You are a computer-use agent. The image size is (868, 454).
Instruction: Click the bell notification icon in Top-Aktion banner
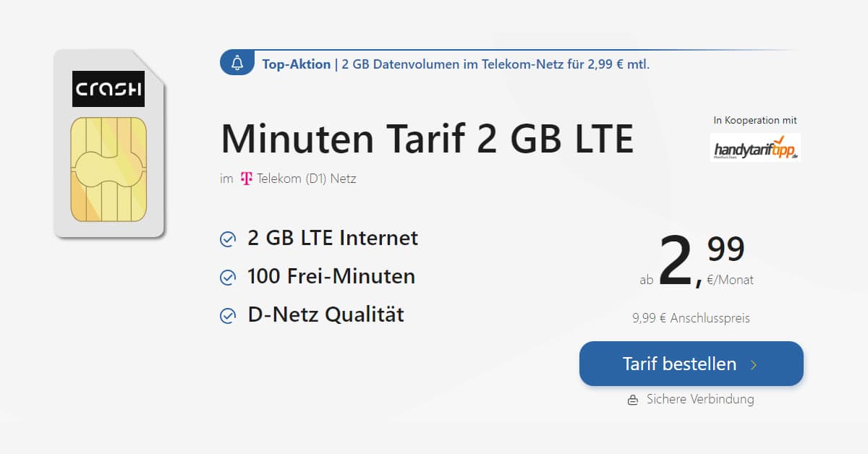(x=237, y=64)
